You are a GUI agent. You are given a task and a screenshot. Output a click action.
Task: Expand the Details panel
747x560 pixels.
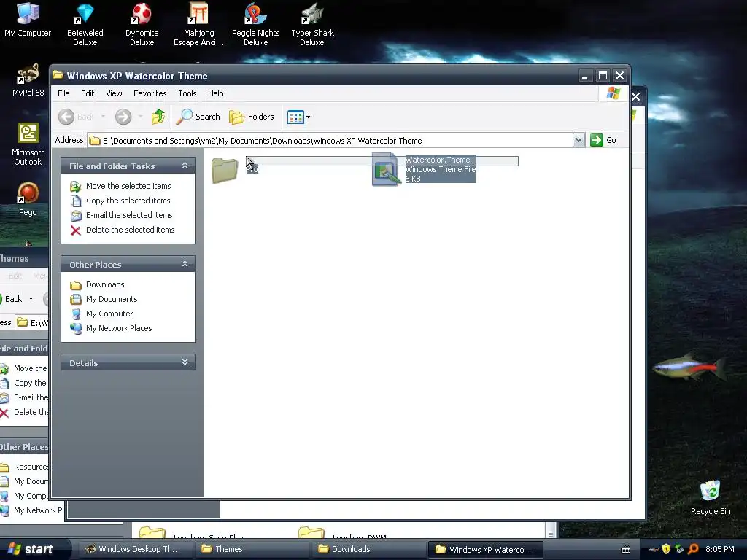click(x=185, y=363)
